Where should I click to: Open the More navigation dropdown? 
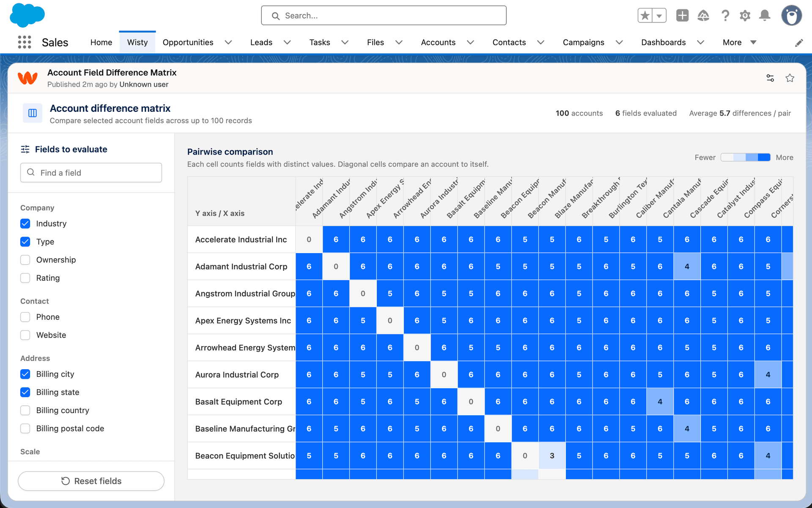[x=739, y=42]
